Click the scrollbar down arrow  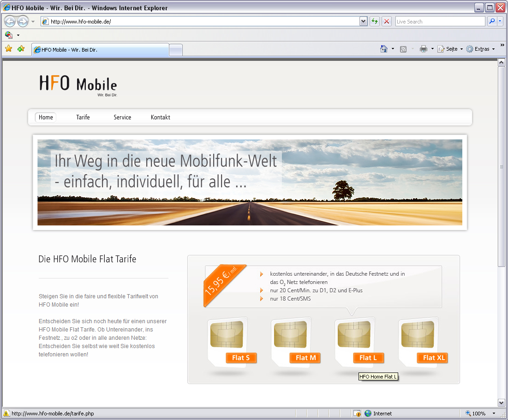point(501,403)
